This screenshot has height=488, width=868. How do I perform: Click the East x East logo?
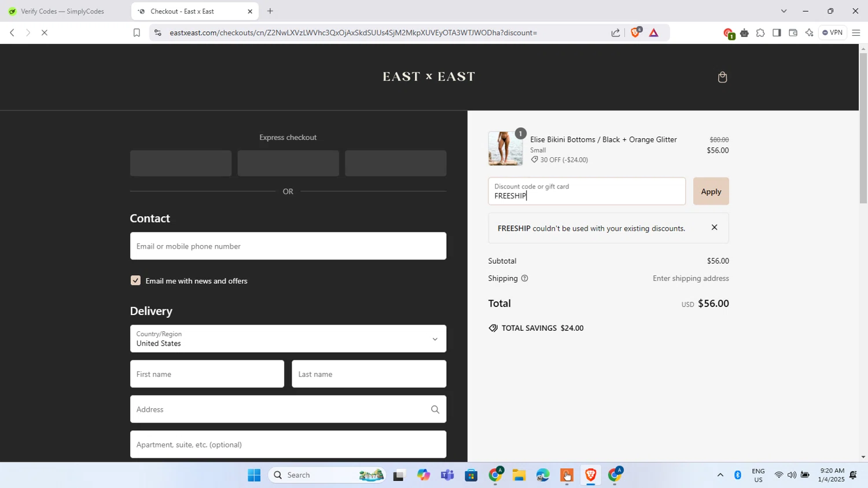429,76
